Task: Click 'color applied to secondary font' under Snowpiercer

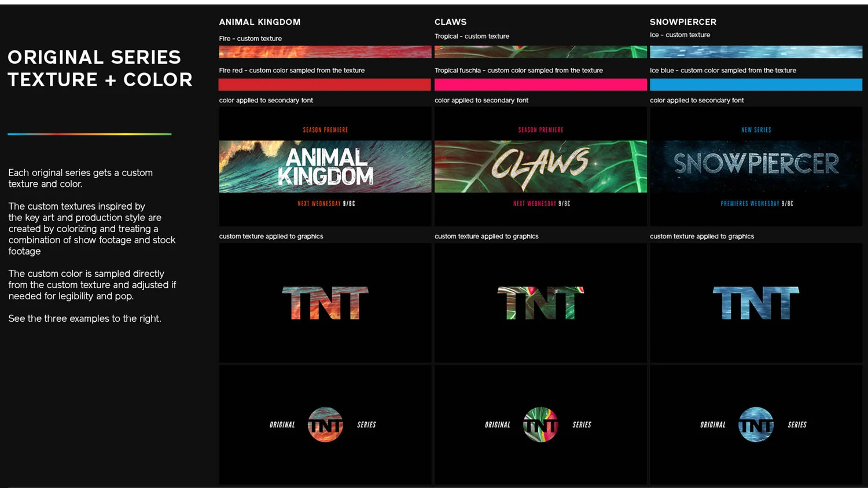Action: point(697,101)
